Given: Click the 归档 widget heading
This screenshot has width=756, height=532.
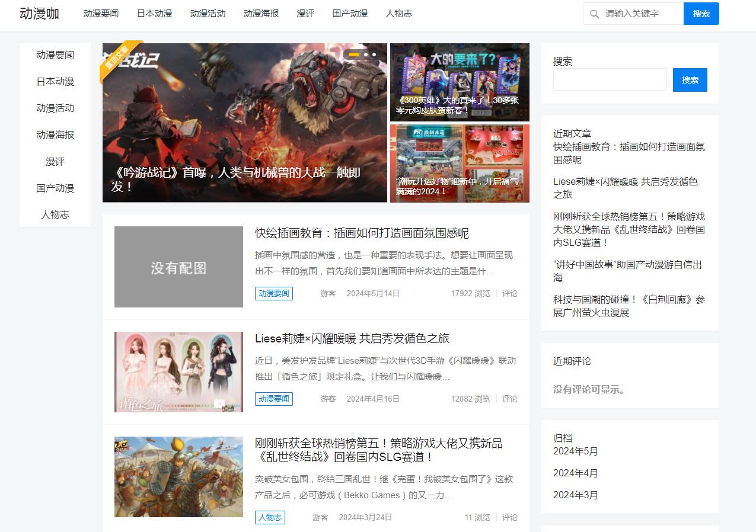Looking at the screenshot, I should (x=563, y=438).
